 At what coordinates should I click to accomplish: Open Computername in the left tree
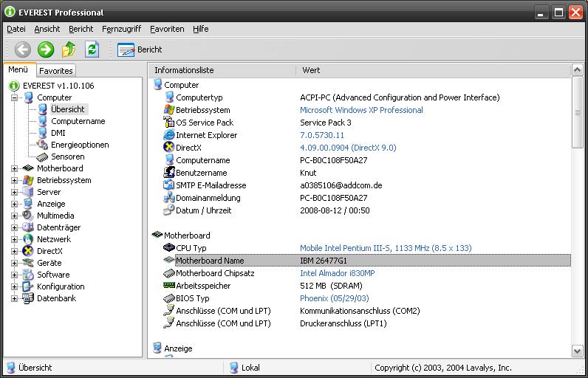point(78,121)
